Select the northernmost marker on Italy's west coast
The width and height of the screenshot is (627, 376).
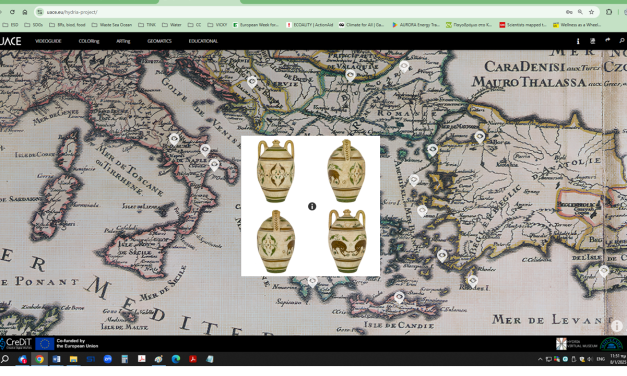(174, 139)
